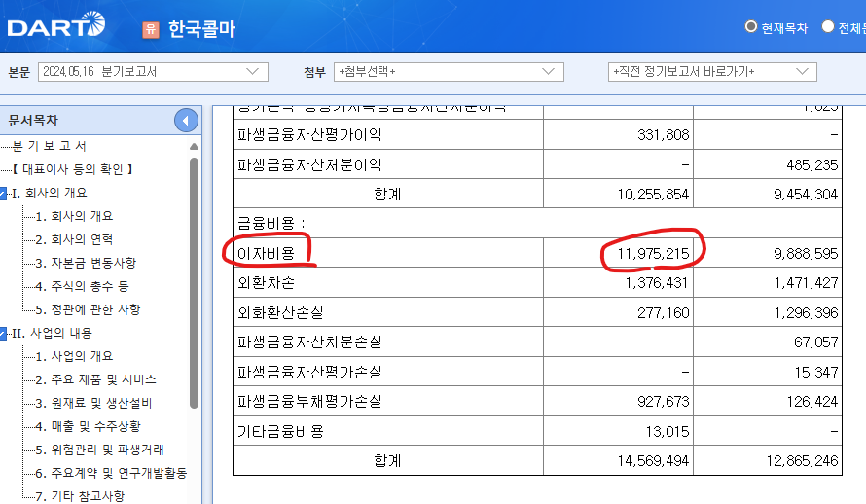Click the value 9,888,595
The image size is (866, 504).
coord(806,253)
